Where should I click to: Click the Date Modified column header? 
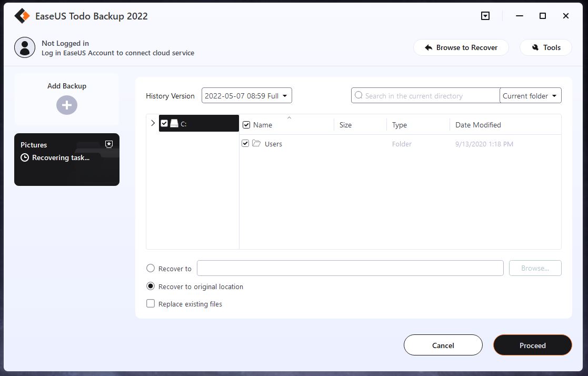[478, 125]
